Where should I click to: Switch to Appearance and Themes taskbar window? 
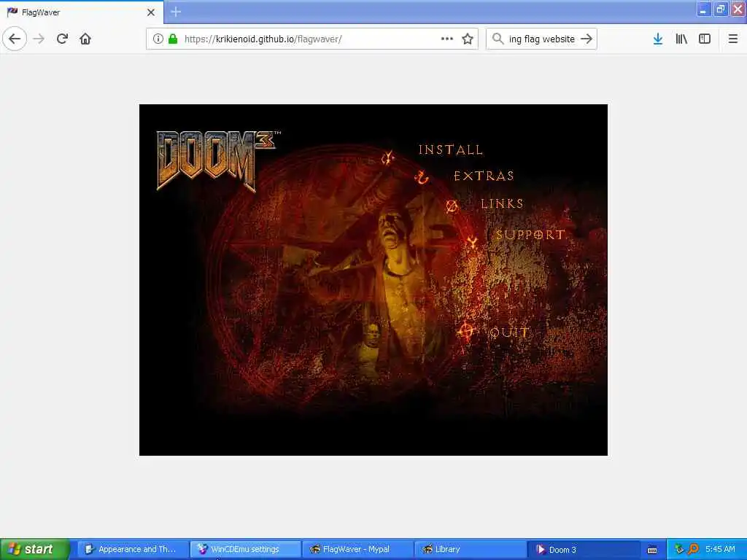click(132, 549)
